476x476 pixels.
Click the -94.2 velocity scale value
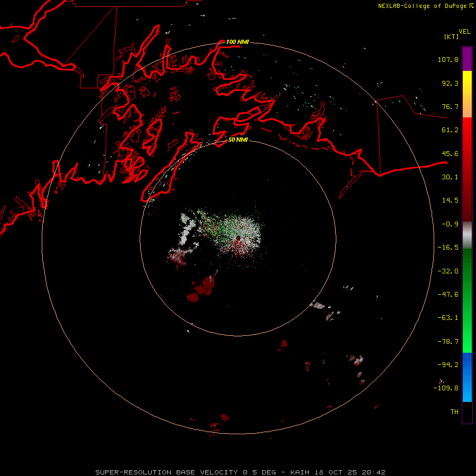[x=448, y=365]
